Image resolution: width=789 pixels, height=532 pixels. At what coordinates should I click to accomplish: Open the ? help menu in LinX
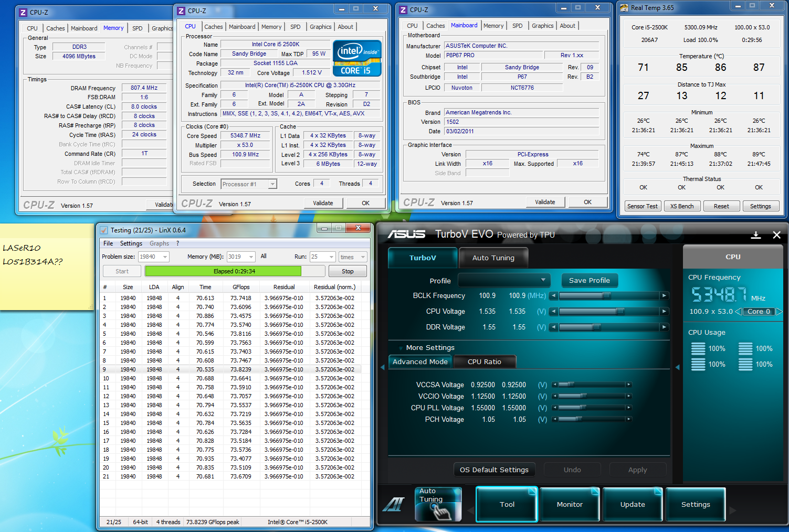pyautogui.click(x=177, y=243)
